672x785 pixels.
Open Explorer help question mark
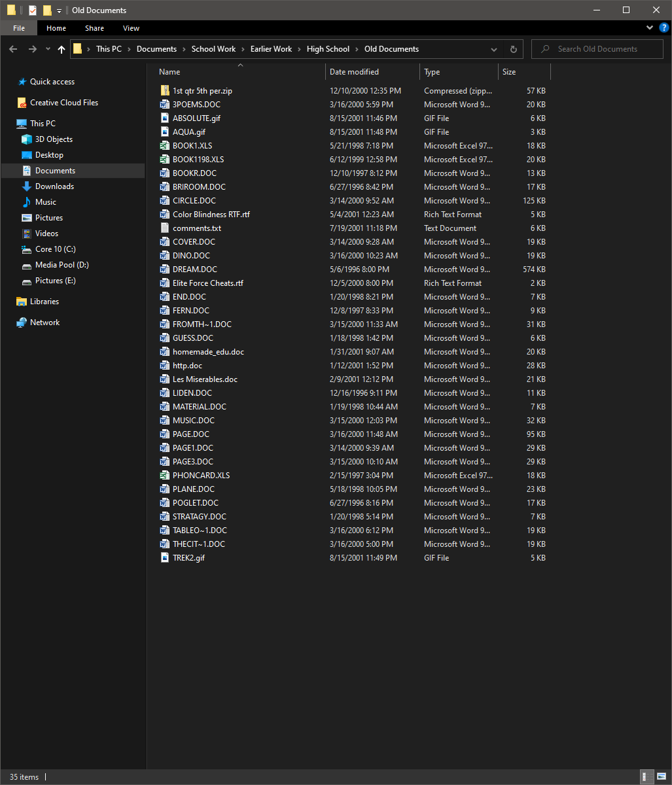(x=663, y=28)
